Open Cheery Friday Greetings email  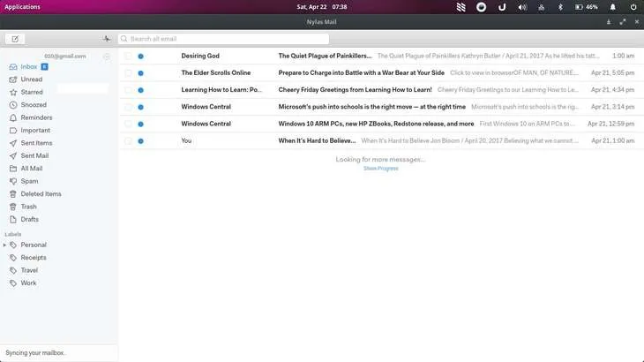381,89
